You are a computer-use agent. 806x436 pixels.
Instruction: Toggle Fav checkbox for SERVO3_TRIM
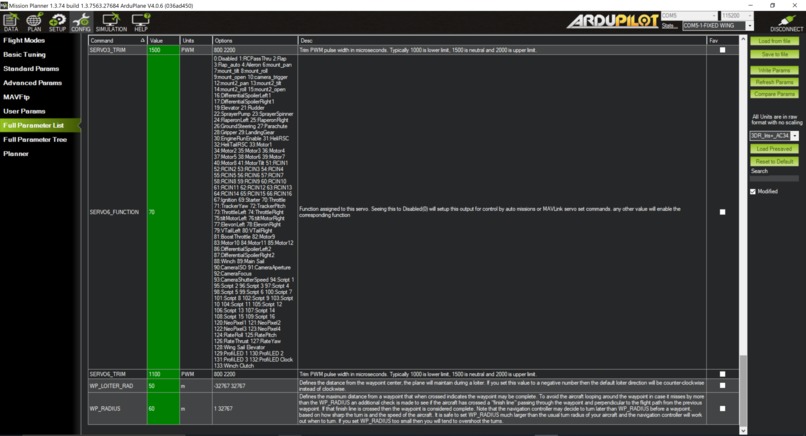click(722, 50)
